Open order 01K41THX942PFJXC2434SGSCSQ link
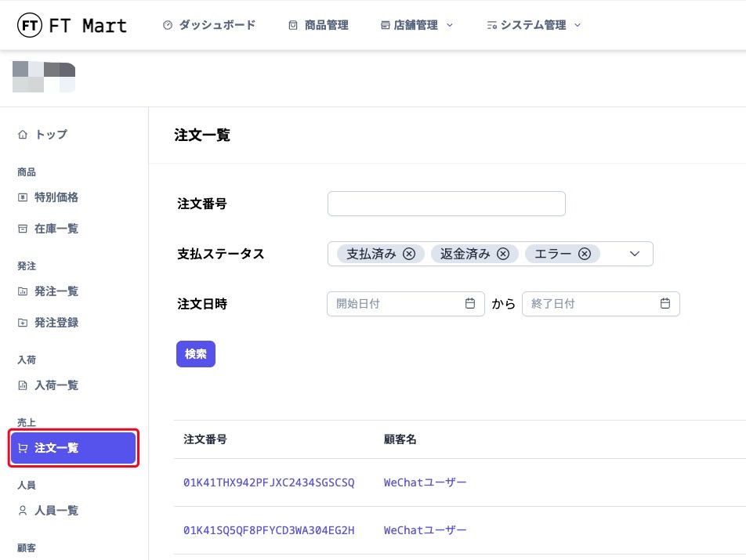This screenshot has width=746, height=560. click(269, 483)
